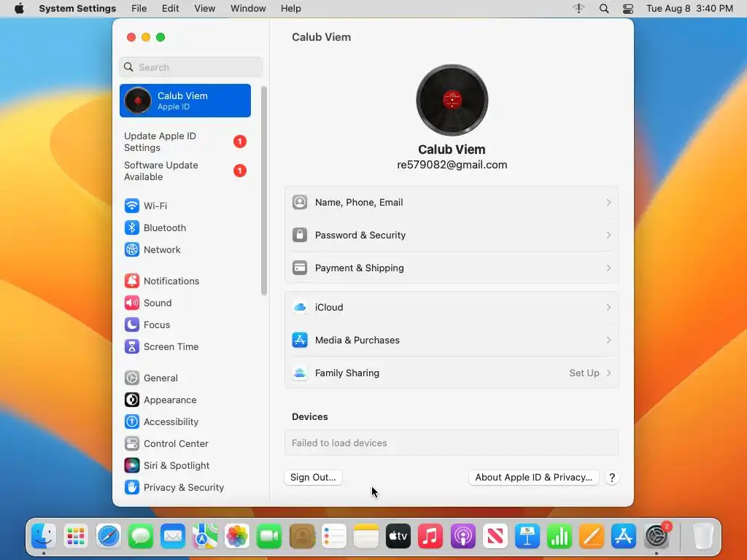This screenshot has width=747, height=560.
Task: Open Photos from the Dock
Action: 237,536
